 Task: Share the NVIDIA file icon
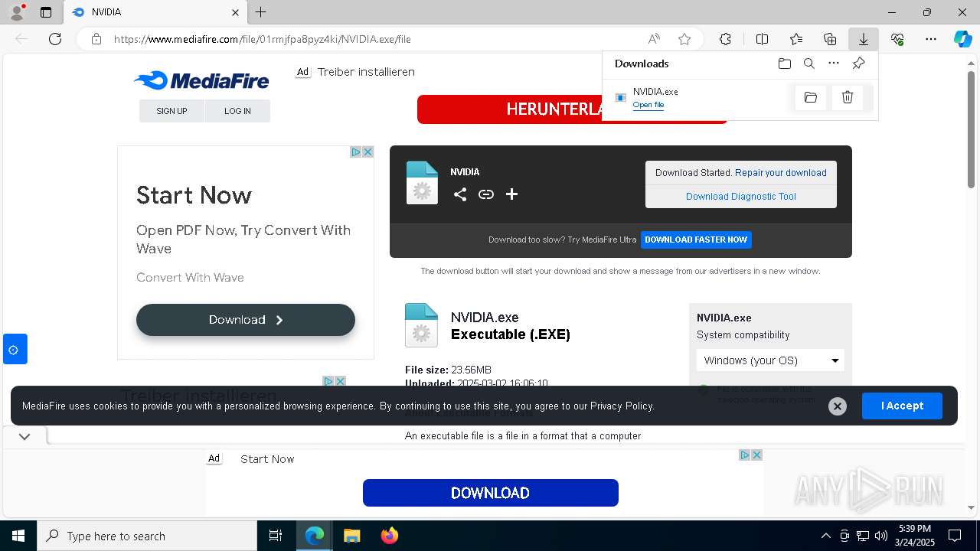tap(459, 194)
